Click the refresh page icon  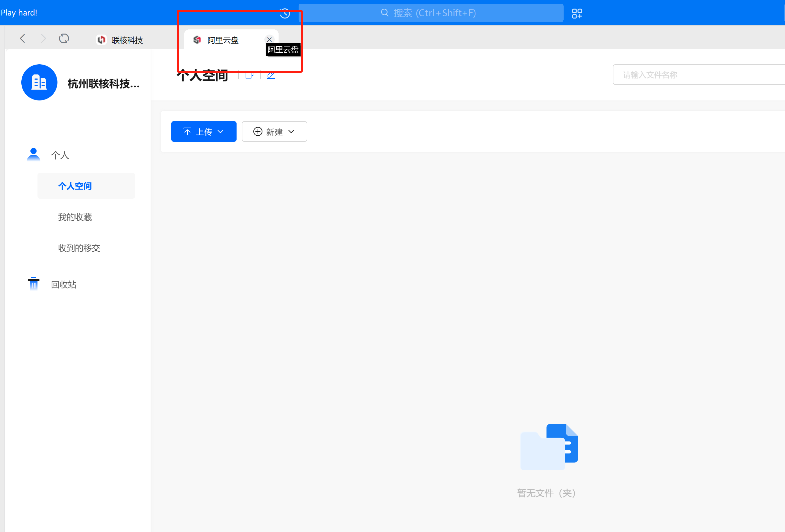coord(64,38)
